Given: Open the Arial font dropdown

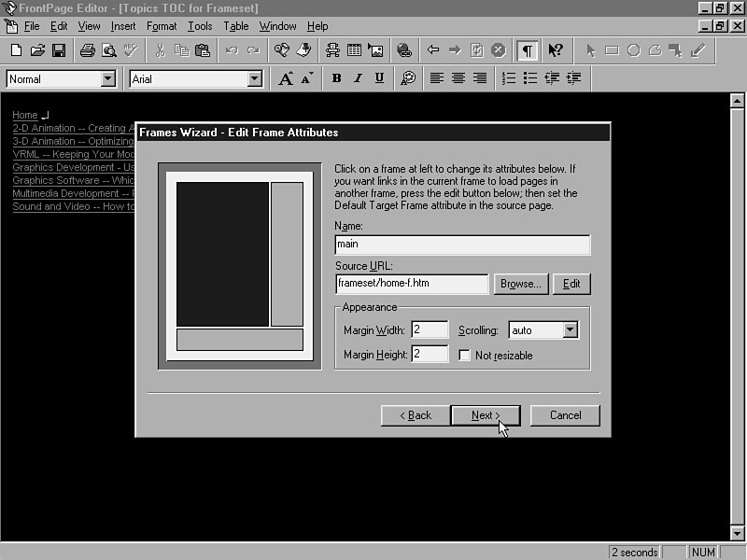Looking at the screenshot, I should [254, 79].
